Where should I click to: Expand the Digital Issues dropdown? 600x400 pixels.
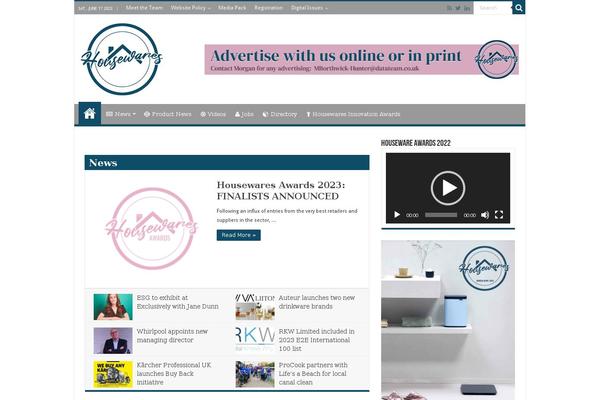(309, 8)
